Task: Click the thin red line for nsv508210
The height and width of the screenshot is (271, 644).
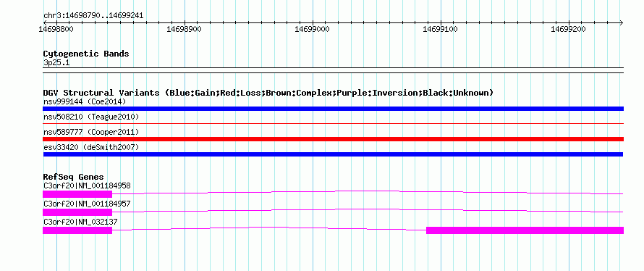Action: (x=333, y=123)
